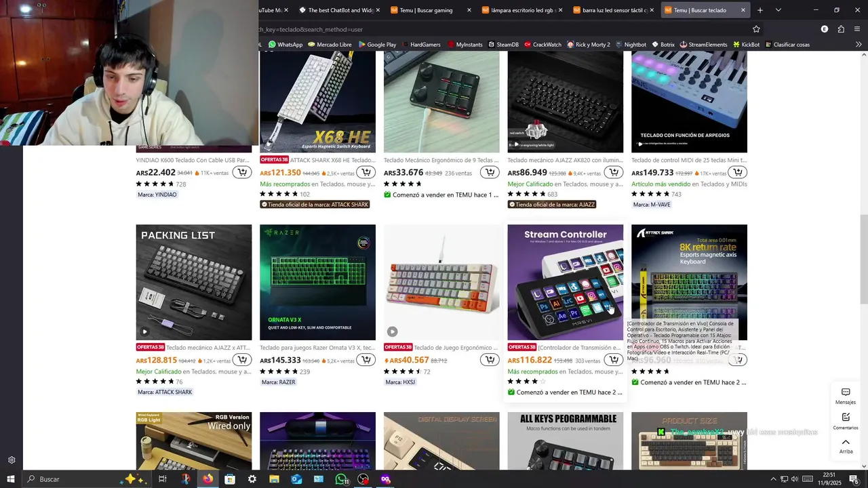Image resolution: width=868 pixels, height=488 pixels.
Task: Open the Comentarios feedback icon
Action: tap(846, 421)
